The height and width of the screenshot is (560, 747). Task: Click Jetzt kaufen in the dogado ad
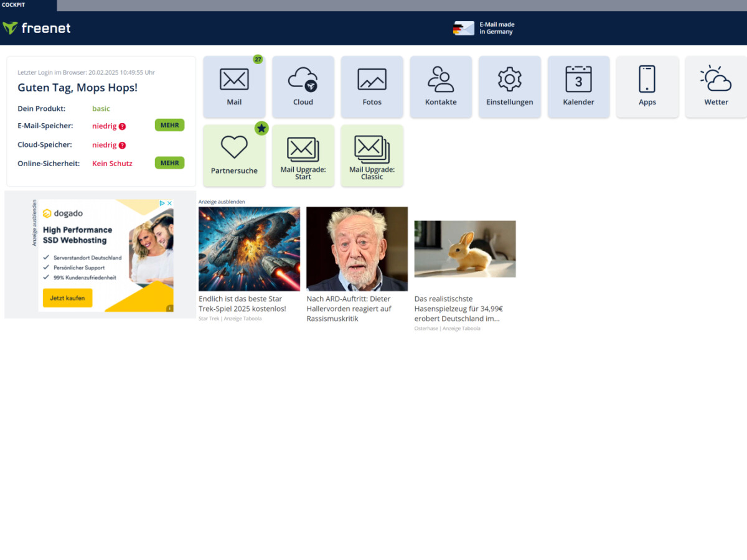point(67,298)
